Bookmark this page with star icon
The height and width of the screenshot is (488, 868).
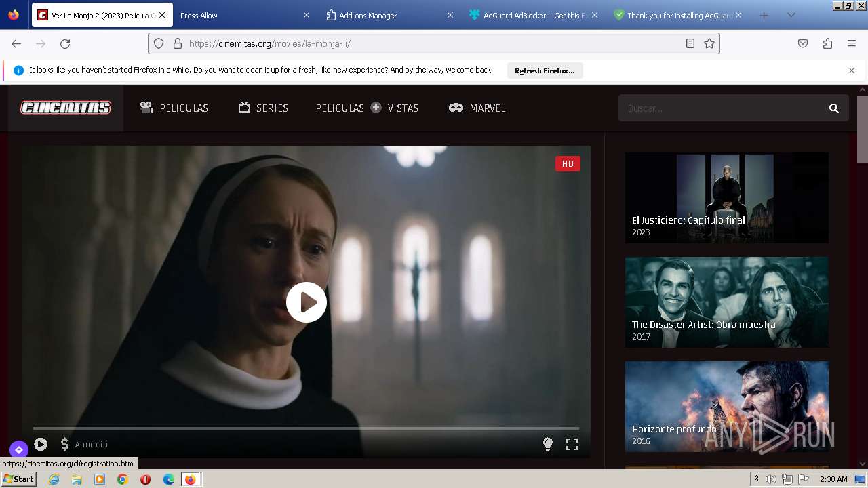(709, 43)
